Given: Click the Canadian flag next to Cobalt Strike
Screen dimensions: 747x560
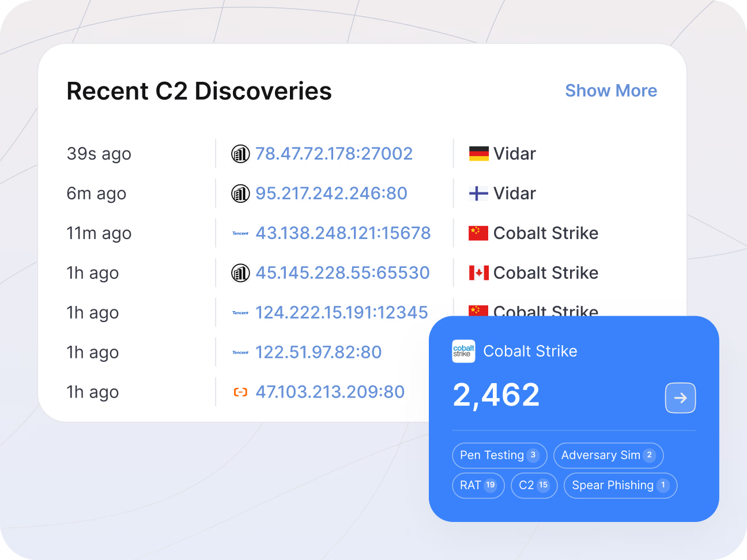Looking at the screenshot, I should pos(478,273).
